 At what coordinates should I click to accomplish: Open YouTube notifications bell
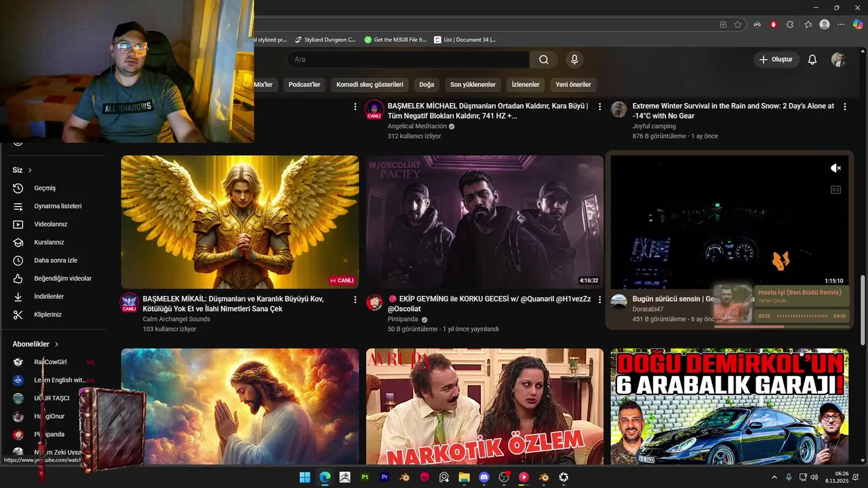(x=812, y=60)
